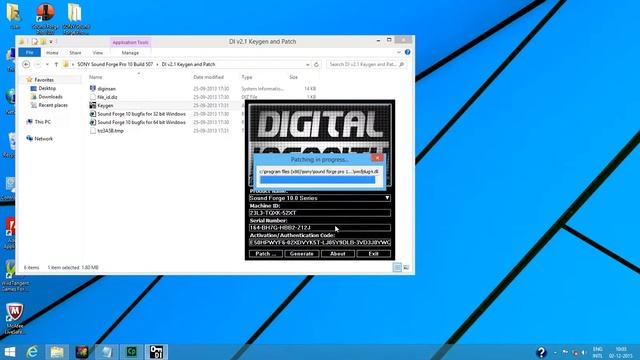Open the keygen DI taskbar icon
This screenshot has width=640, height=360.
coord(156,352)
